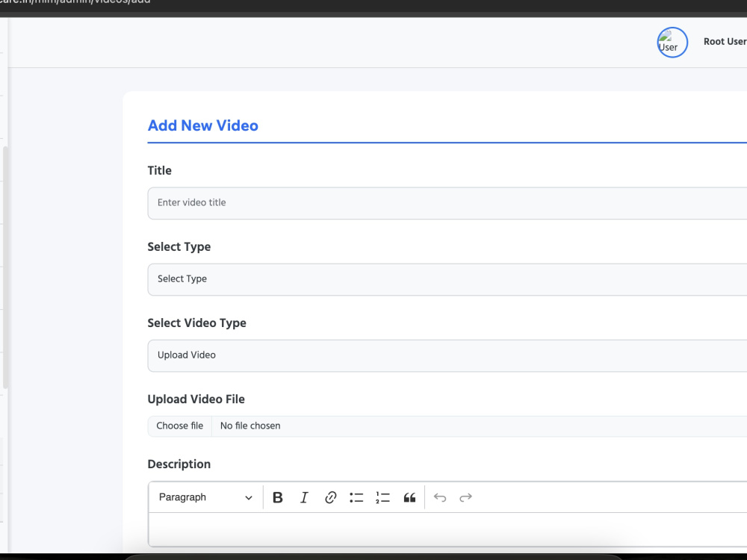Open the Upload Video type dropdown
The image size is (747, 560).
click(447, 355)
